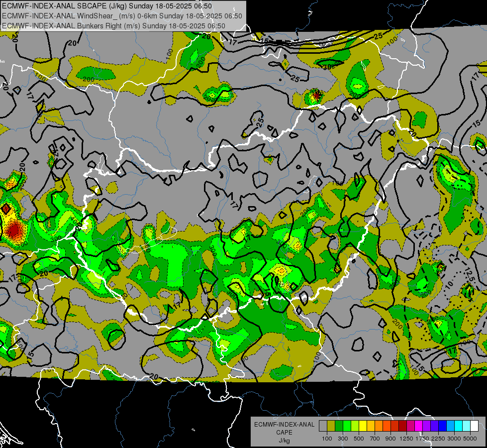Click the dark green legend swatch before 300
Screen dimensions: 487x448
click(339, 426)
